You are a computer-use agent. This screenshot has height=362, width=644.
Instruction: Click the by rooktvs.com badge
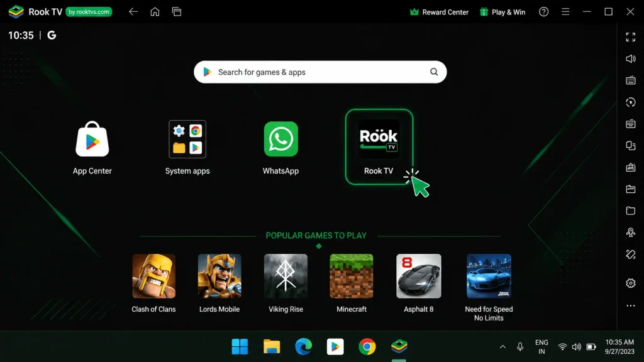[x=89, y=12]
